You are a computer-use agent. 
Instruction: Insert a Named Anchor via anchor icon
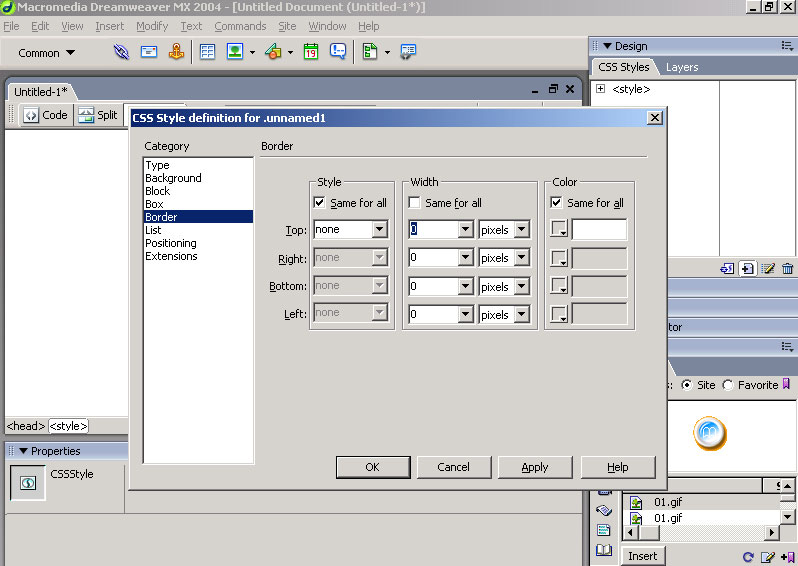point(175,53)
